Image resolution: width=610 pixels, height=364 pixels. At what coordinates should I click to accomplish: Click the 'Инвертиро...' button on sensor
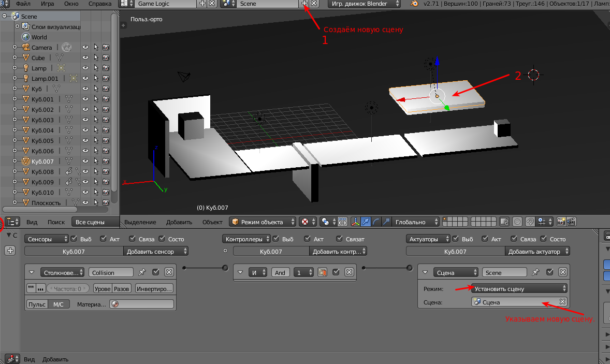pyautogui.click(x=154, y=289)
